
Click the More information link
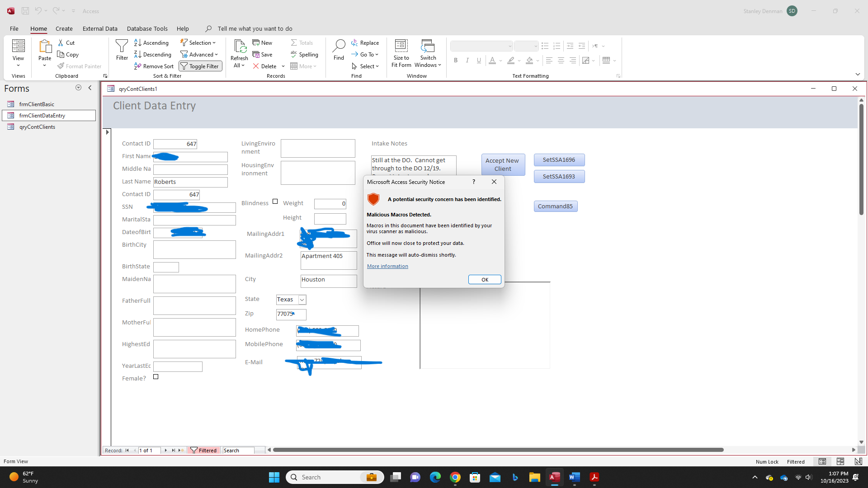pyautogui.click(x=387, y=266)
